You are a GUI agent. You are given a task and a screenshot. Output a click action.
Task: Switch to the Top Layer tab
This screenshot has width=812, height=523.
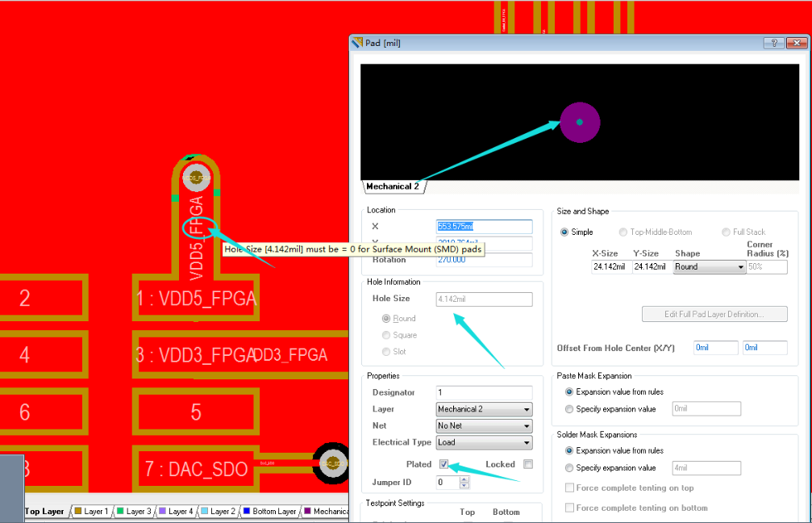(44, 512)
